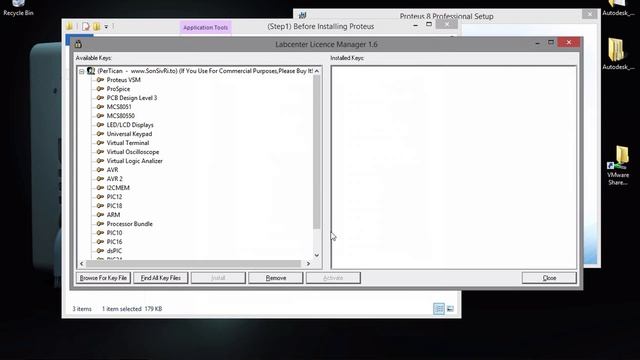Click the MCS80550 key icon
This screenshot has height=360, width=640.
(100, 116)
